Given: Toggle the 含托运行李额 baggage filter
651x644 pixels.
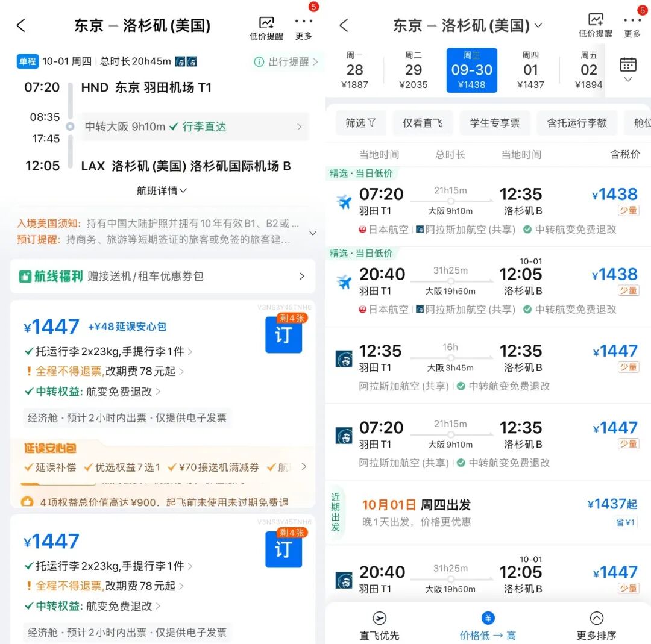Looking at the screenshot, I should 577,123.
